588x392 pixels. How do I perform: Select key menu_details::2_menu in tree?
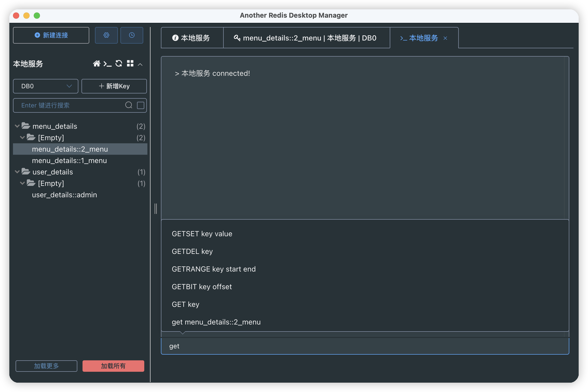coord(80,149)
